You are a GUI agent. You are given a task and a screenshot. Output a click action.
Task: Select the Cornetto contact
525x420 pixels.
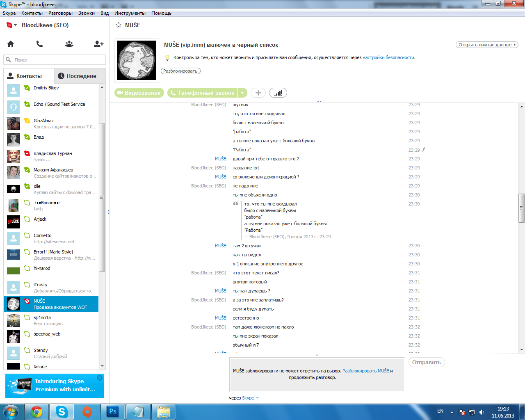tap(51, 238)
